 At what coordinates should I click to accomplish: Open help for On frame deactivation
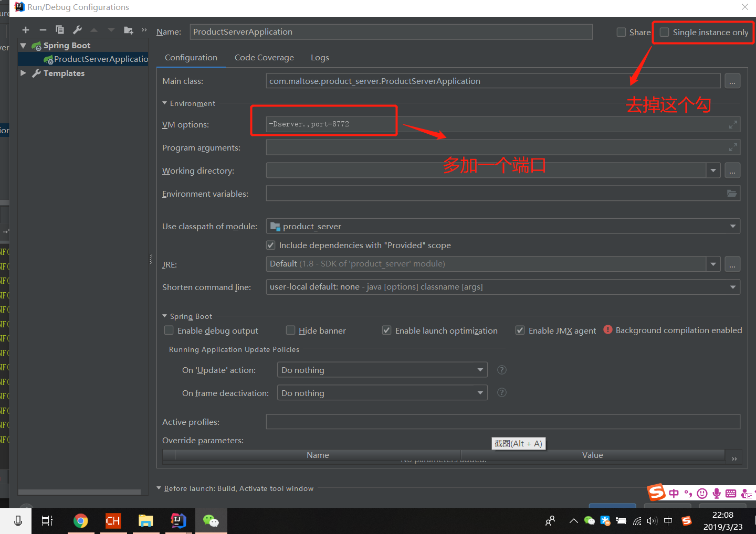(x=502, y=392)
